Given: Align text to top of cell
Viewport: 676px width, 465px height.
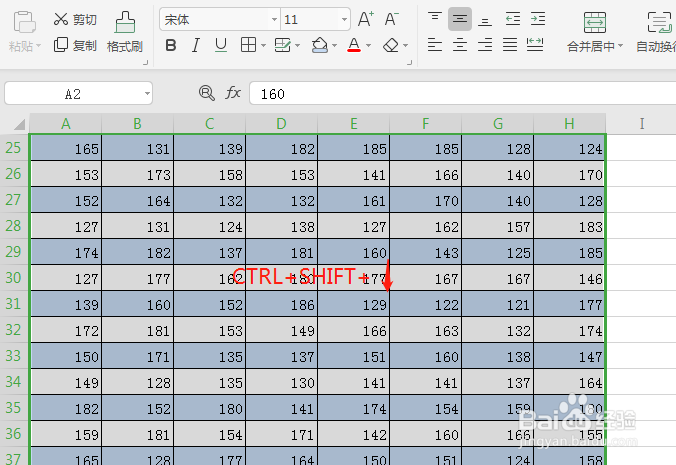Looking at the screenshot, I should (435, 19).
